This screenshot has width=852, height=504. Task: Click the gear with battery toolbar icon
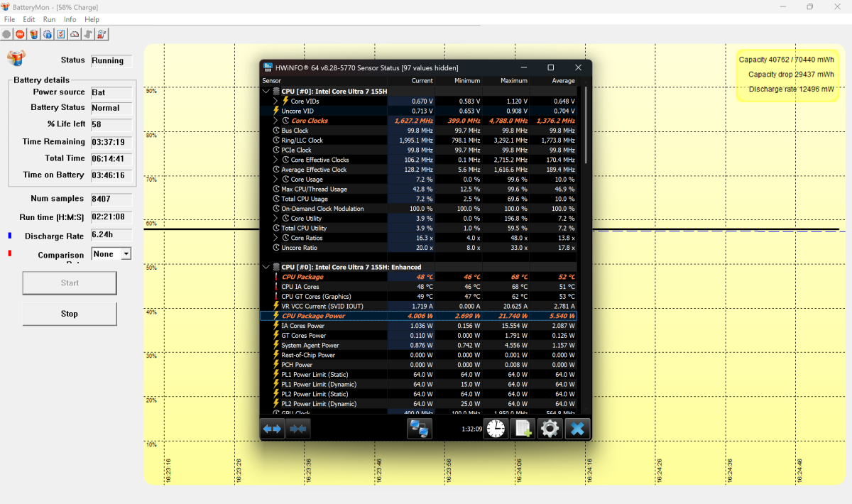point(48,34)
